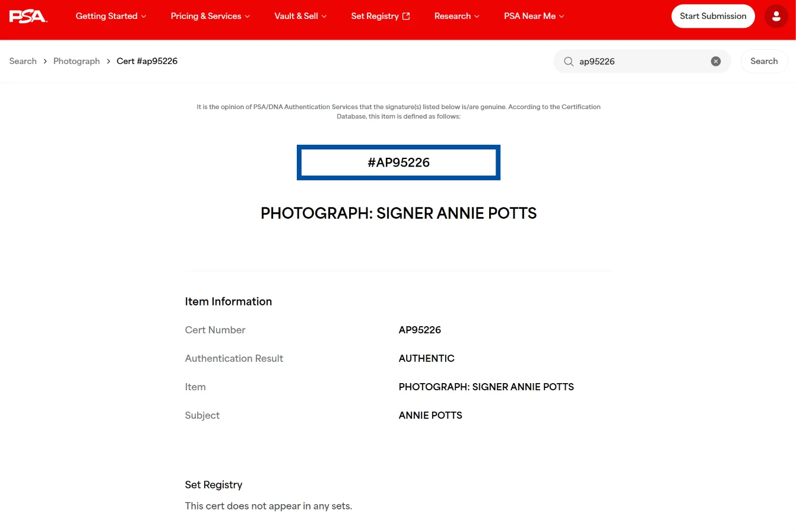Click the breadcrumb chevron after Photograph
This screenshot has width=796, height=532.
click(109, 61)
